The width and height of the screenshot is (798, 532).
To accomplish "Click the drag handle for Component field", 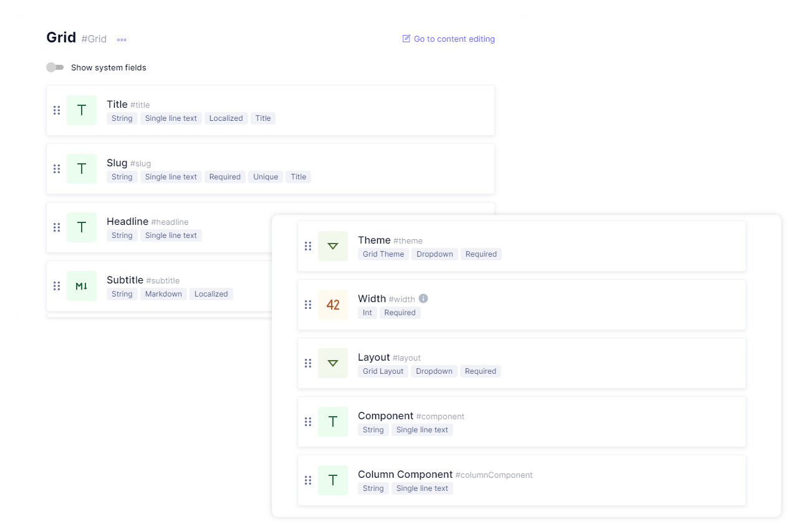I will (308, 422).
